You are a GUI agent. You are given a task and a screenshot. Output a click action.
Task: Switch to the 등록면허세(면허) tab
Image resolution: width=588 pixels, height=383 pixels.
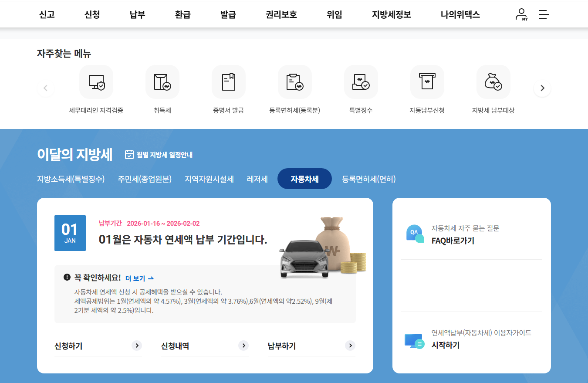(369, 179)
